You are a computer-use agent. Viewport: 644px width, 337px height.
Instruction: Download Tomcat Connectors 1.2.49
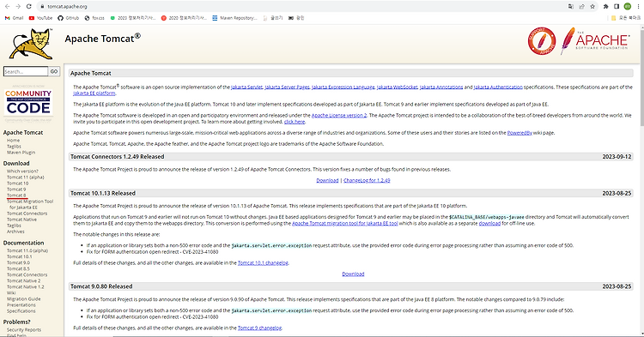[327, 180]
